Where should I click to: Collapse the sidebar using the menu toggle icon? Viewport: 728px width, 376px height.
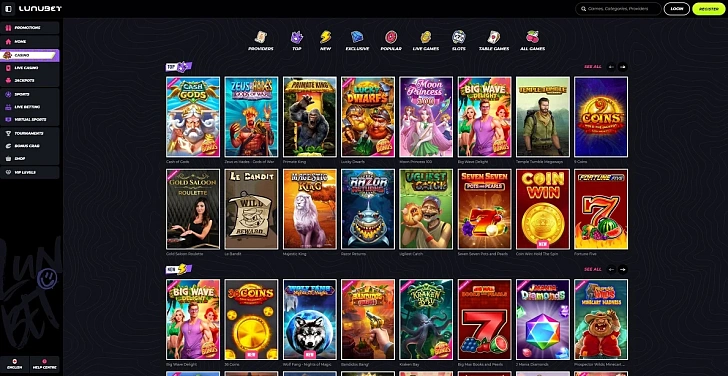(x=8, y=8)
